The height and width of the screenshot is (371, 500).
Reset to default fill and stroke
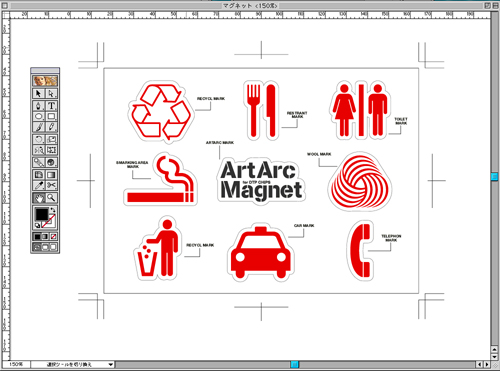tap(37, 226)
